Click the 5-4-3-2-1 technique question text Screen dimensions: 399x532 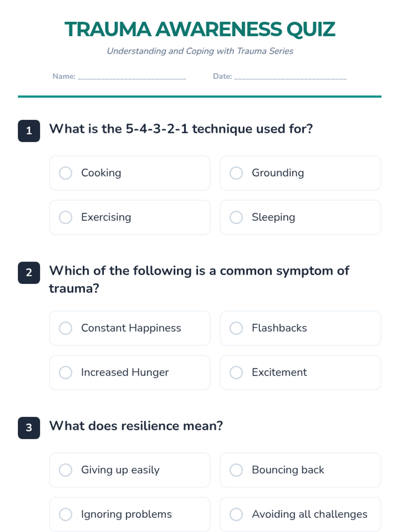click(x=181, y=129)
